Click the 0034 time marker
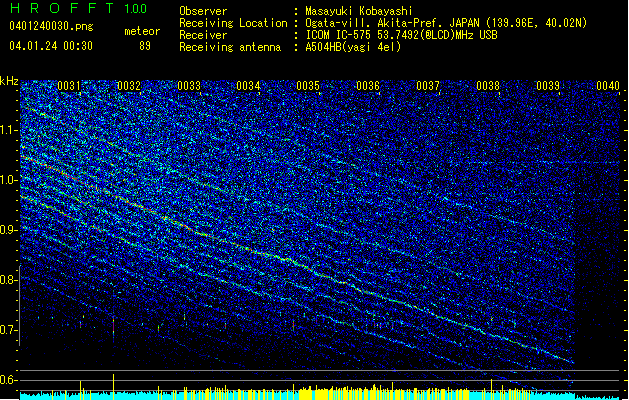The height and width of the screenshot is (400, 629). tap(248, 86)
